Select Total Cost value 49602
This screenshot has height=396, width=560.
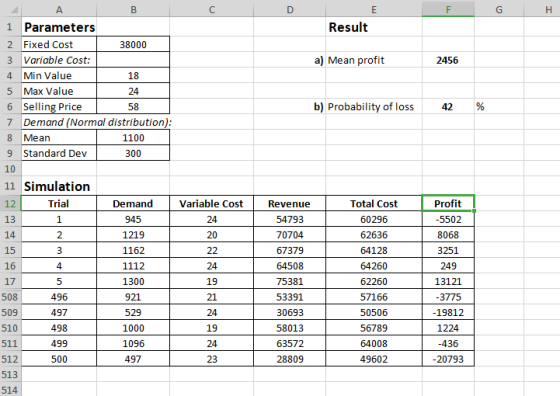coord(374,359)
